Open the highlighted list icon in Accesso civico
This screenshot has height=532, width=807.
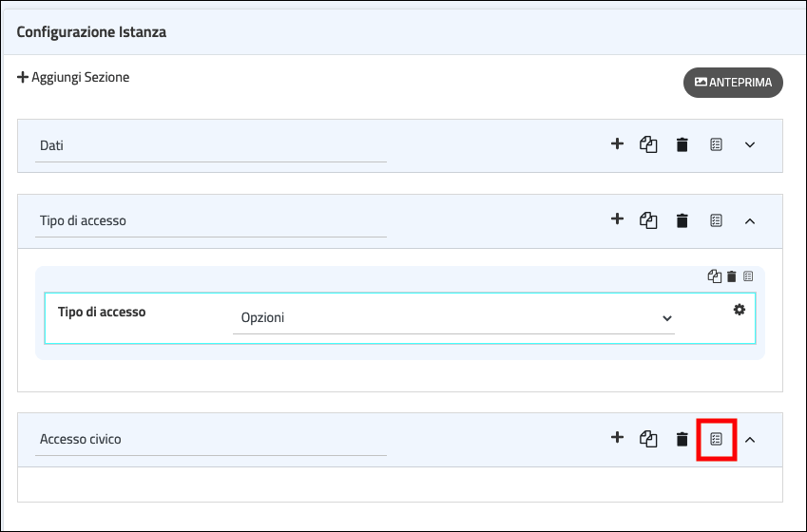(717, 439)
